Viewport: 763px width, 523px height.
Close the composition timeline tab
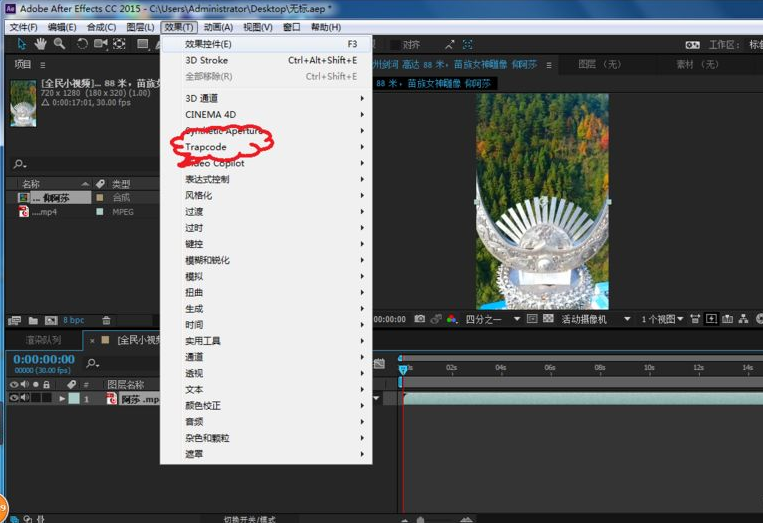pyautogui.click(x=92, y=341)
